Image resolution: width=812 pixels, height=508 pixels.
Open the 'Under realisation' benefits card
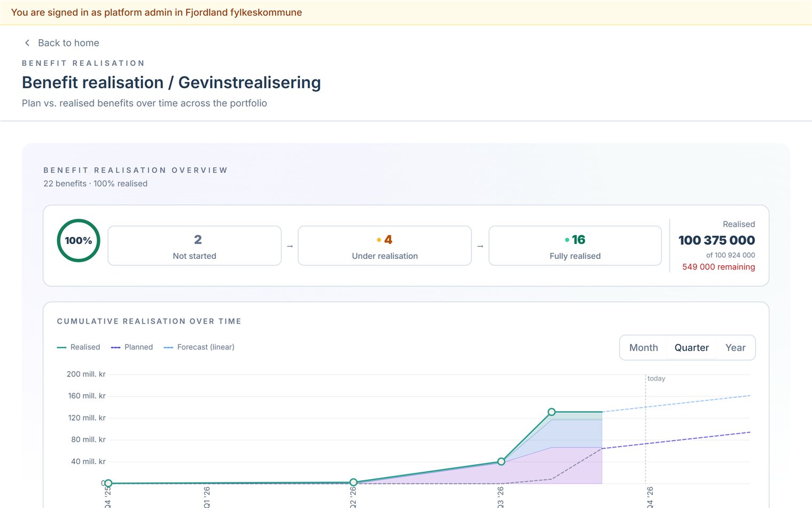(x=385, y=245)
